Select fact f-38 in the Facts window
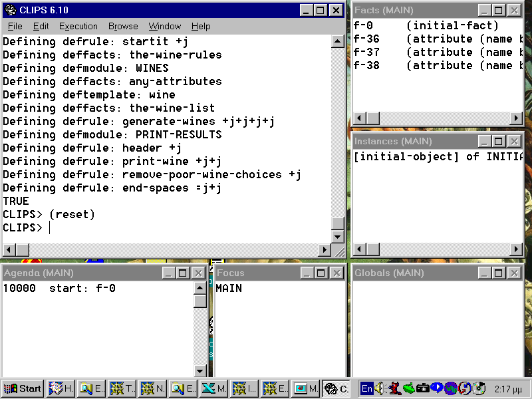Viewport: 532px width, 399px height. point(438,65)
